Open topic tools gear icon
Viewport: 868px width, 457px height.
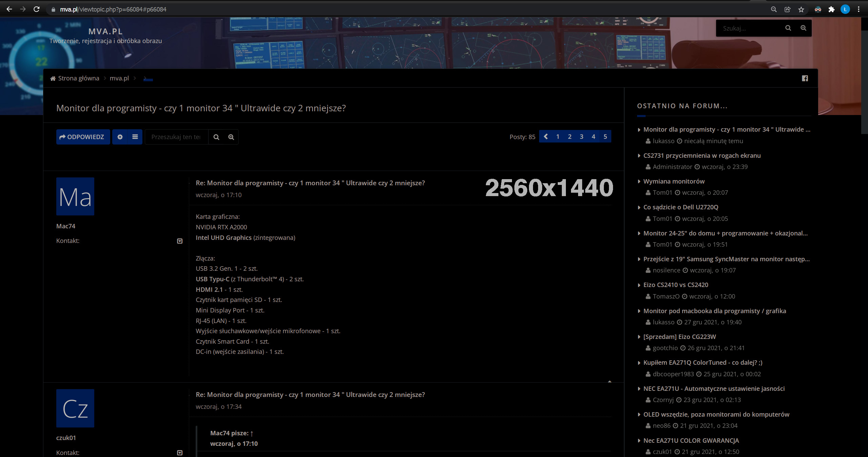click(x=120, y=137)
